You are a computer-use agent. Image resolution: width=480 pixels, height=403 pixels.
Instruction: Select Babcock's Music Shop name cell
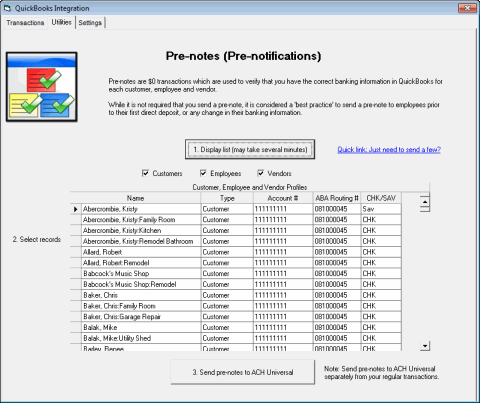click(141, 273)
